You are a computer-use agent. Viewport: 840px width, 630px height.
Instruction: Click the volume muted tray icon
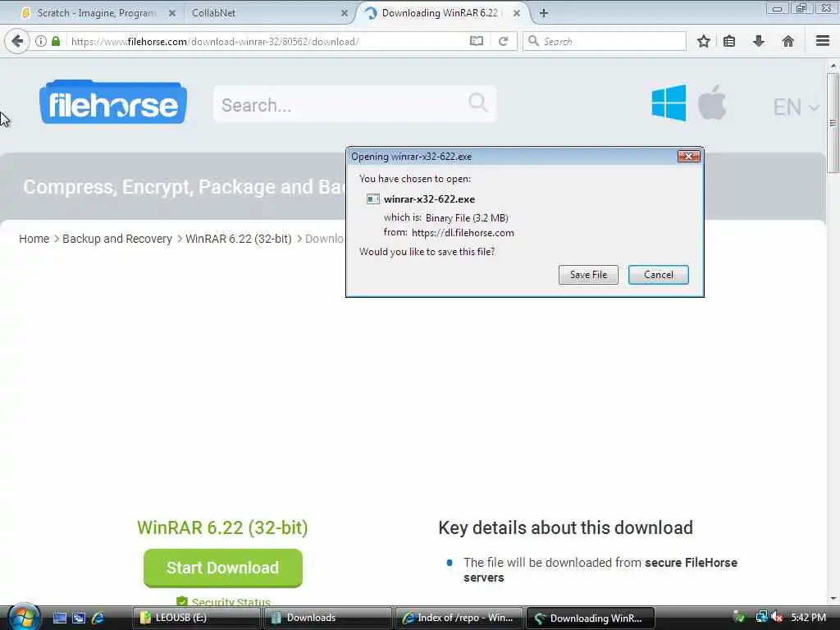(778, 617)
